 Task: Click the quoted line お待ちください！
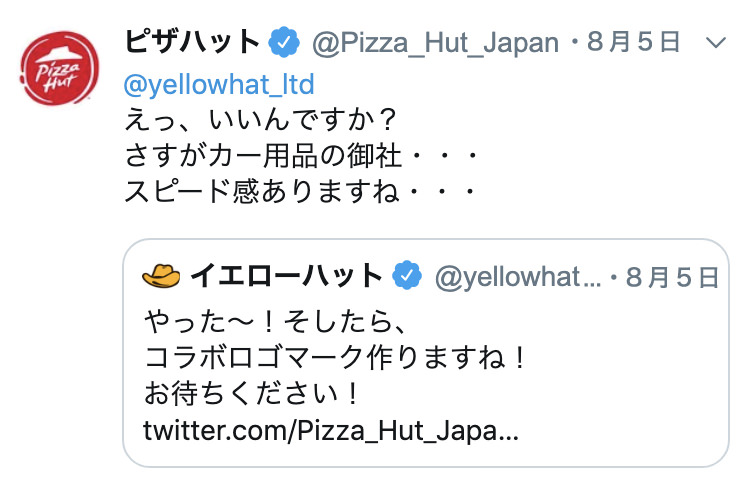tap(252, 394)
